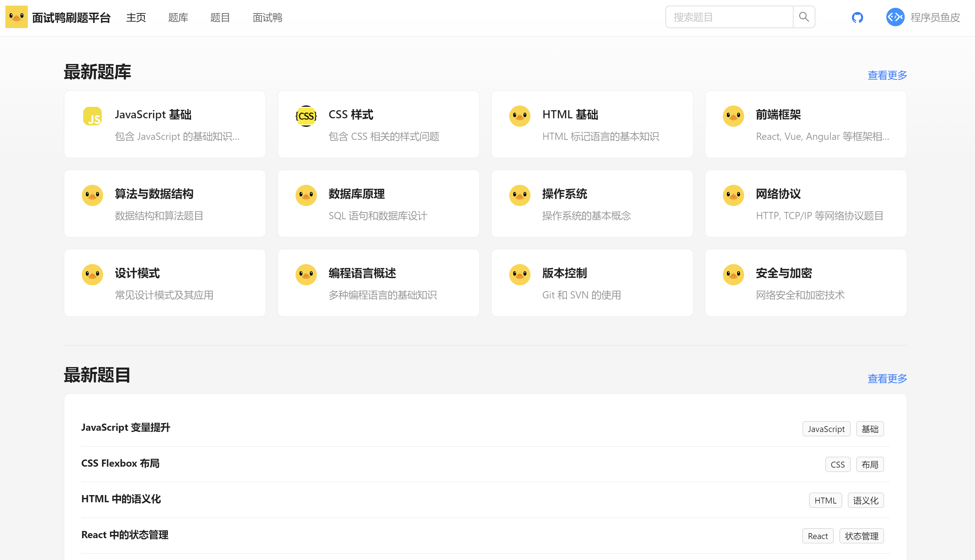
Task: Click the search magnifier button
Action: tap(804, 17)
